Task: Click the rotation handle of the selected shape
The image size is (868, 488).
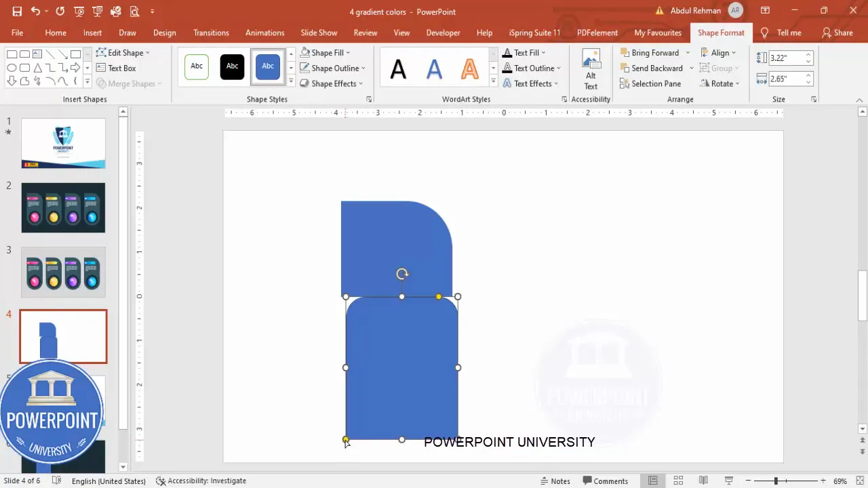Action: tap(402, 274)
